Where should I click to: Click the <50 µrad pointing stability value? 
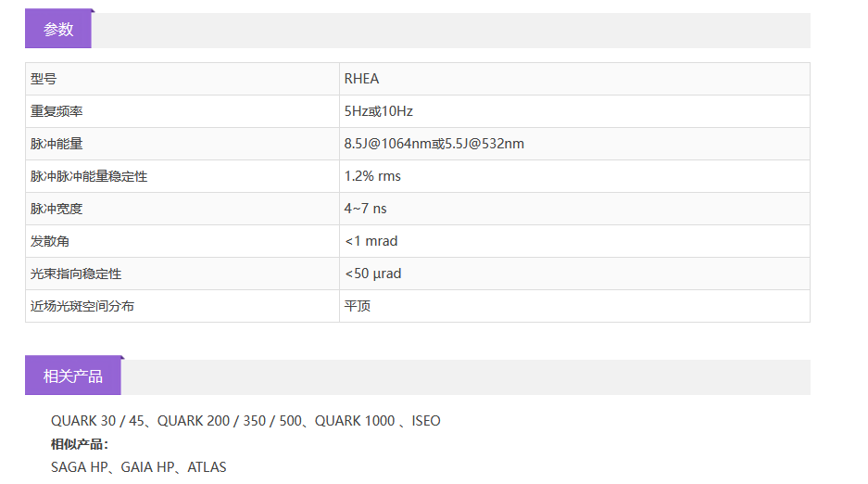372,274
